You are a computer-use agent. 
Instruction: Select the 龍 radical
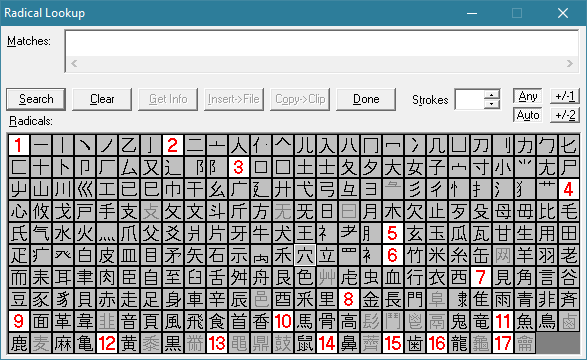(x=459, y=343)
